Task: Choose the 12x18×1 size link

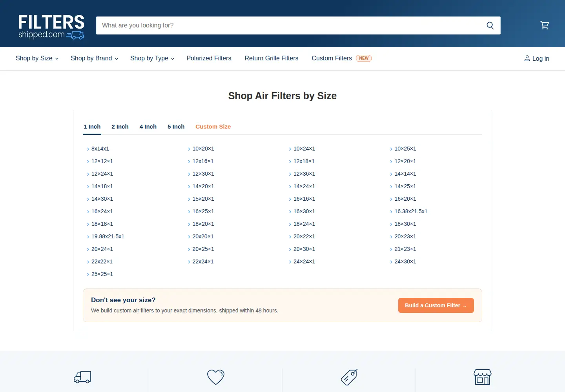Action: tap(304, 161)
